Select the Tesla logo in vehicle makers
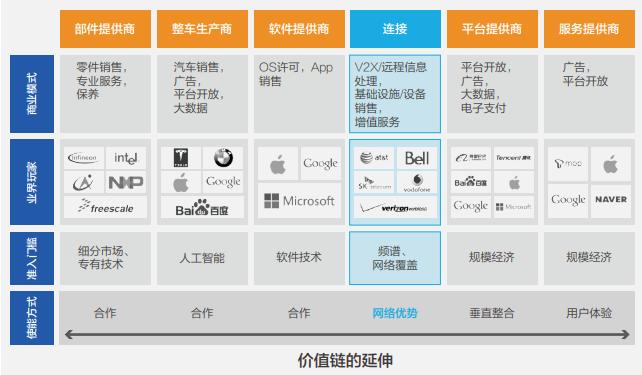This screenshot has height=375, width=642. tap(181, 158)
